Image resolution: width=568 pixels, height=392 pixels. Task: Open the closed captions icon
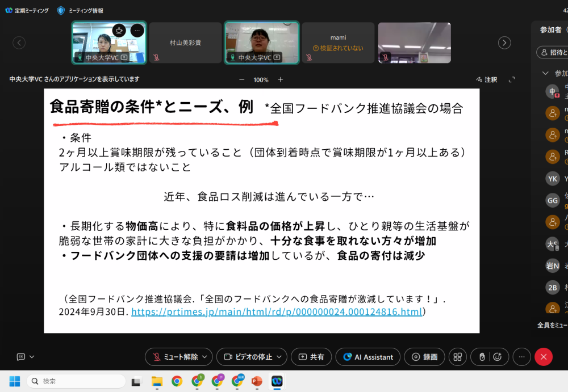[21, 357]
